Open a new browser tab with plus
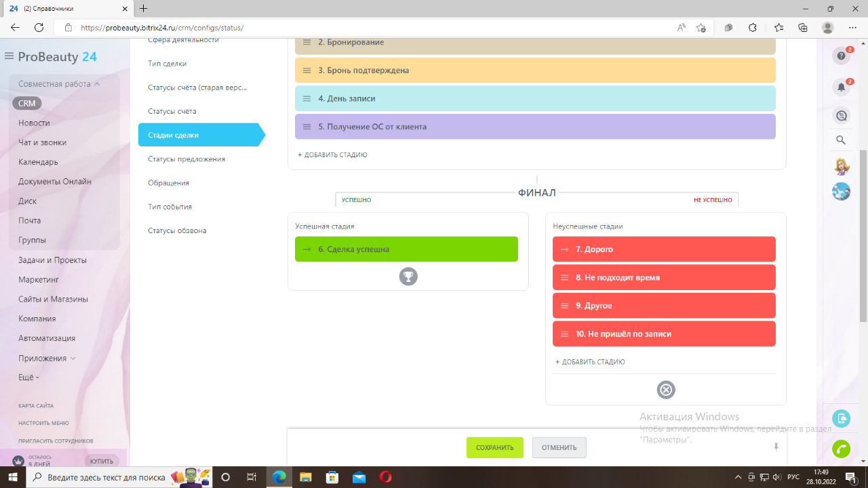Image resolution: width=868 pixels, height=488 pixels. click(143, 9)
